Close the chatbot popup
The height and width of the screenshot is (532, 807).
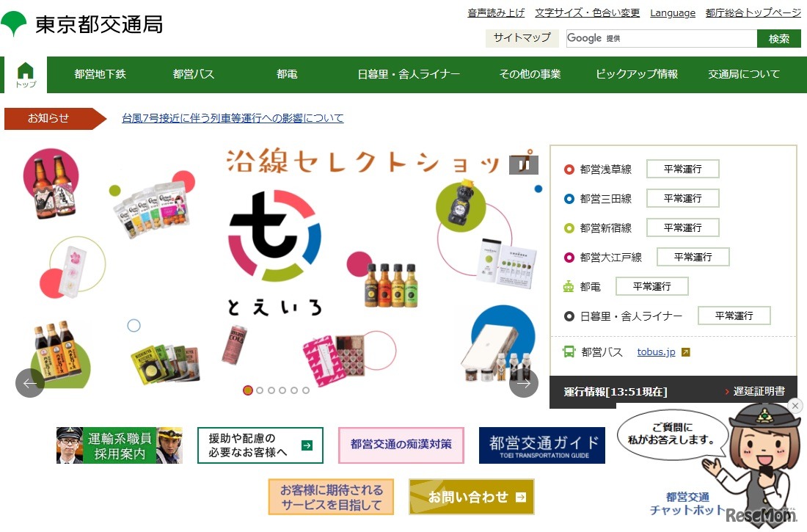click(x=795, y=406)
